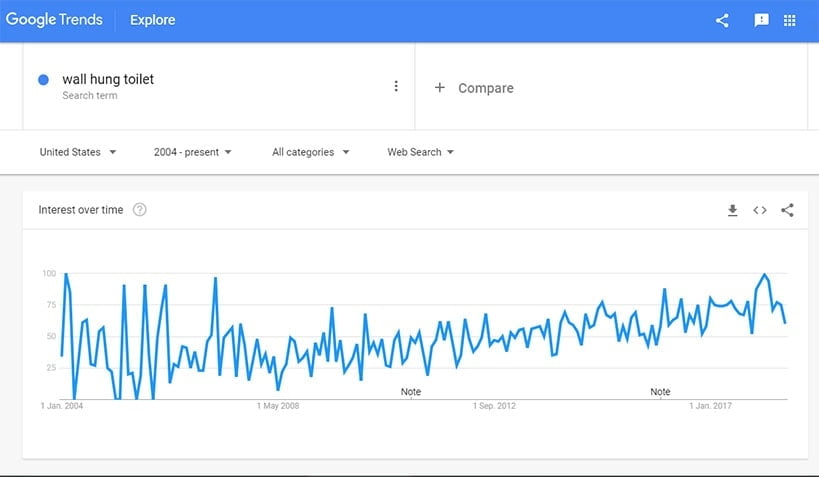The width and height of the screenshot is (819, 477).
Task: Open the three-dot menu for the search term
Action: click(x=396, y=87)
